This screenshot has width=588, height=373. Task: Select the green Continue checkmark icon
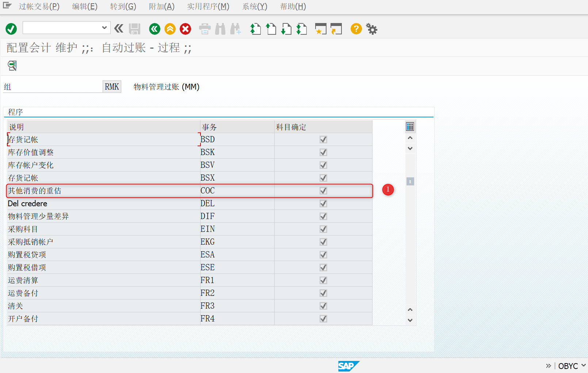coord(11,29)
